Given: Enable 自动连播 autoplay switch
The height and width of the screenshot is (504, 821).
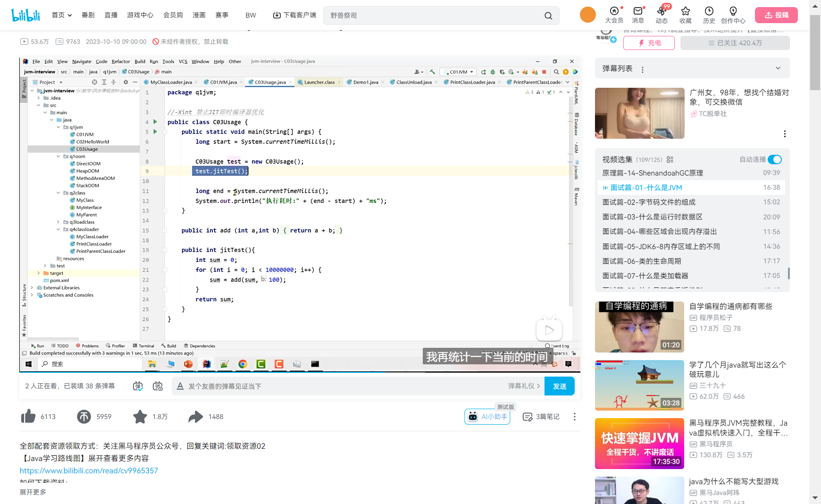Looking at the screenshot, I should point(775,160).
